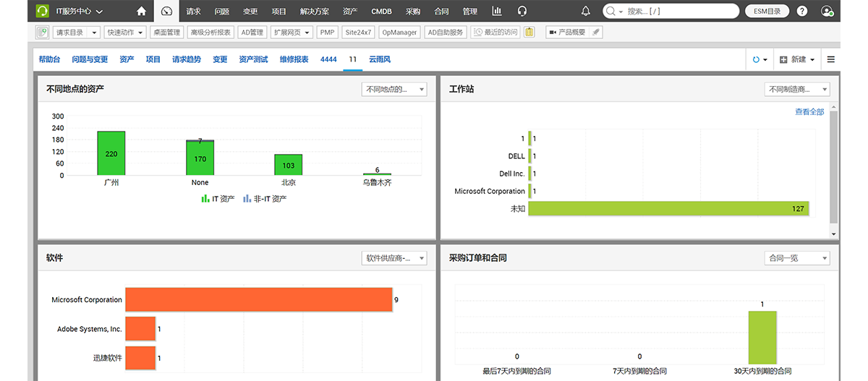The height and width of the screenshot is (381, 868).
Task: Open the help question mark icon
Action: pyautogui.click(x=802, y=11)
